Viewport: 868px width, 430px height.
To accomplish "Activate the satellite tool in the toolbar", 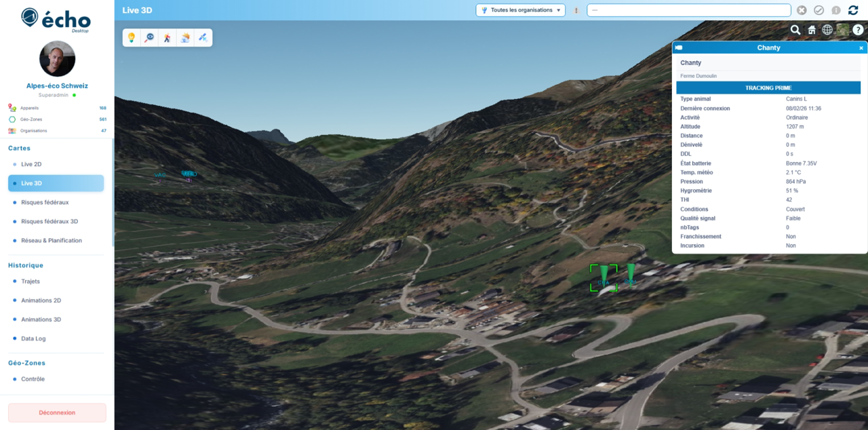I will [202, 37].
